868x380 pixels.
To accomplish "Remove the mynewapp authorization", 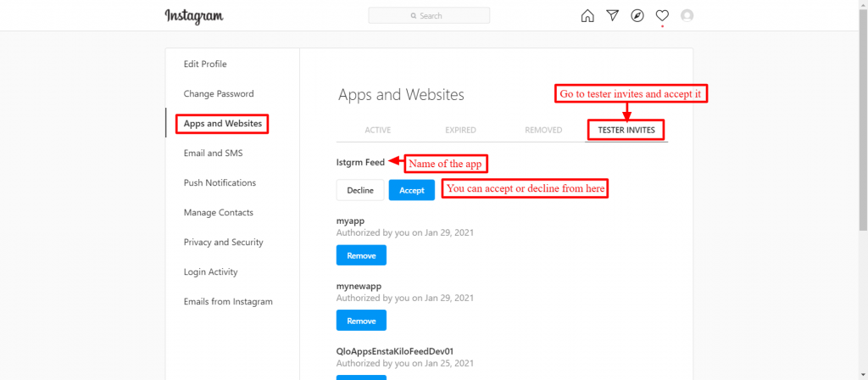I will (x=361, y=320).
